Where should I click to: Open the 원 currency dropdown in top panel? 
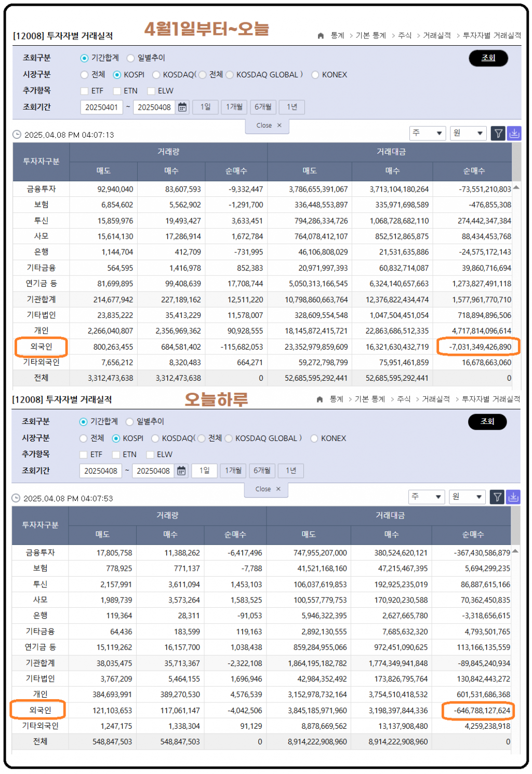click(x=468, y=134)
